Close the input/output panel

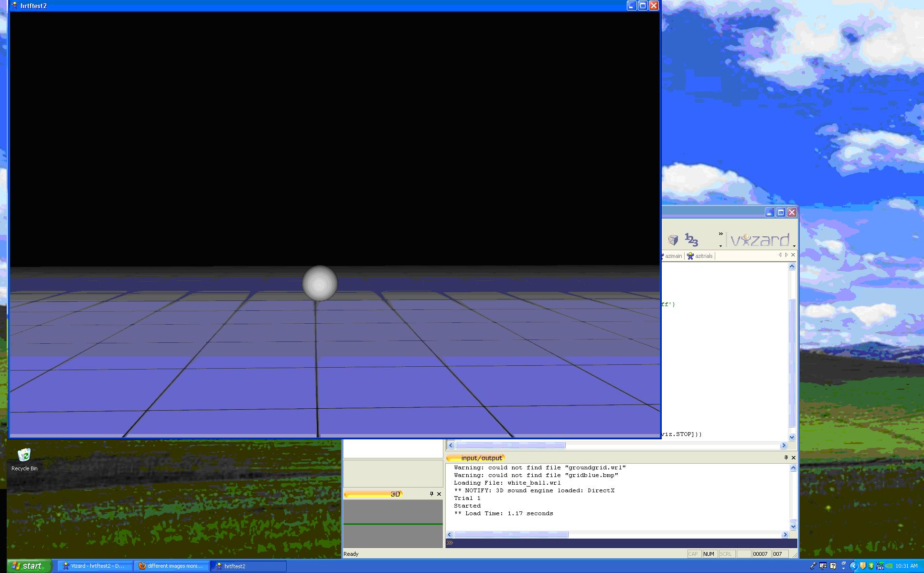point(794,457)
